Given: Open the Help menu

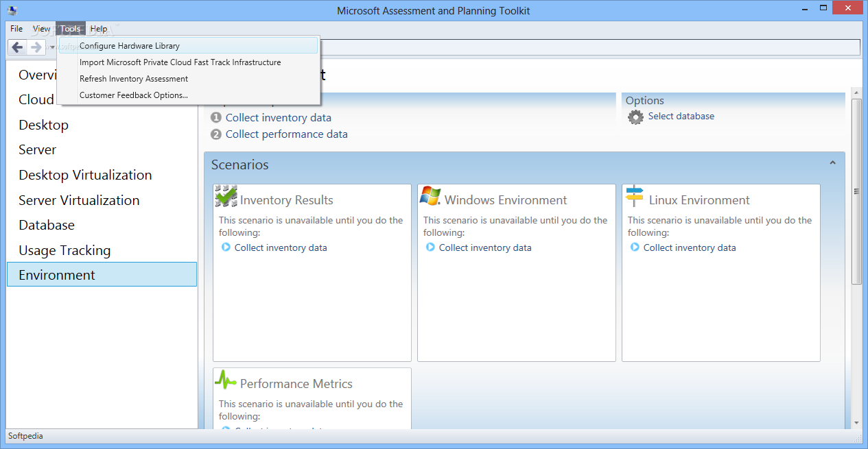Looking at the screenshot, I should (99, 29).
